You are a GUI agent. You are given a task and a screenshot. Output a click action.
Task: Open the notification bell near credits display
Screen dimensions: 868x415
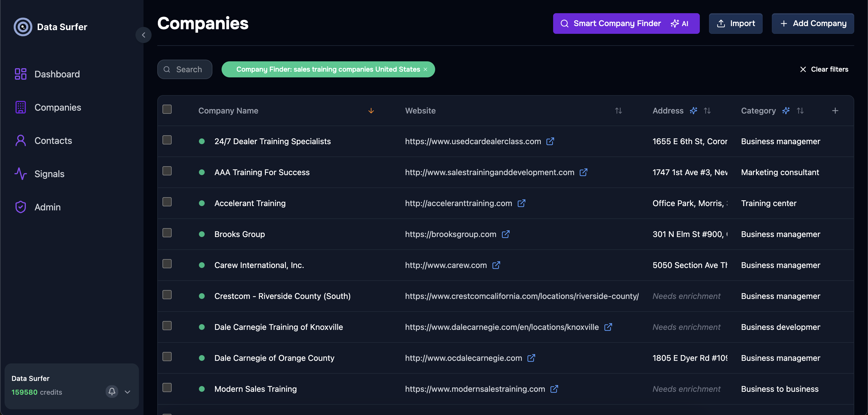[x=112, y=392]
